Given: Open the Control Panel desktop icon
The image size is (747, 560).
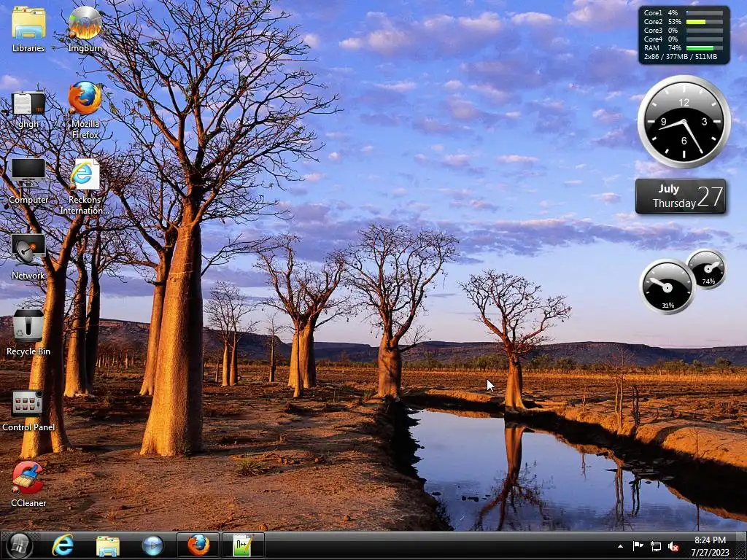Looking at the screenshot, I should [x=28, y=410].
